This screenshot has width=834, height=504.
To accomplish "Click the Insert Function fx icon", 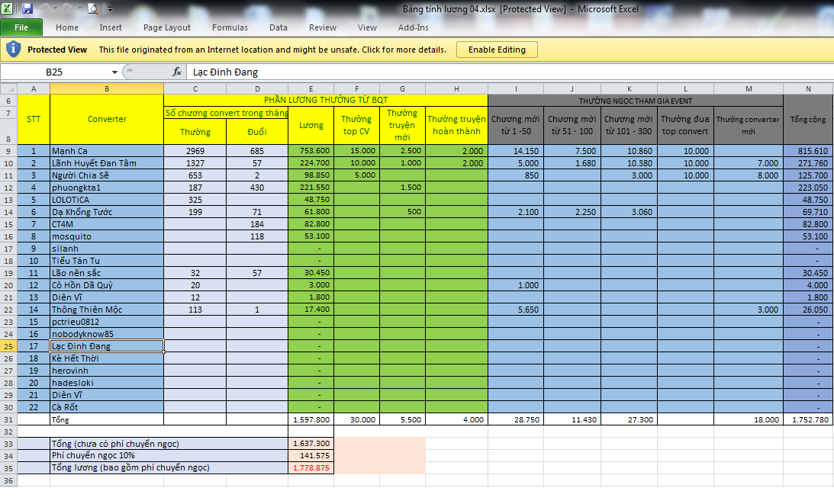I will click(177, 72).
